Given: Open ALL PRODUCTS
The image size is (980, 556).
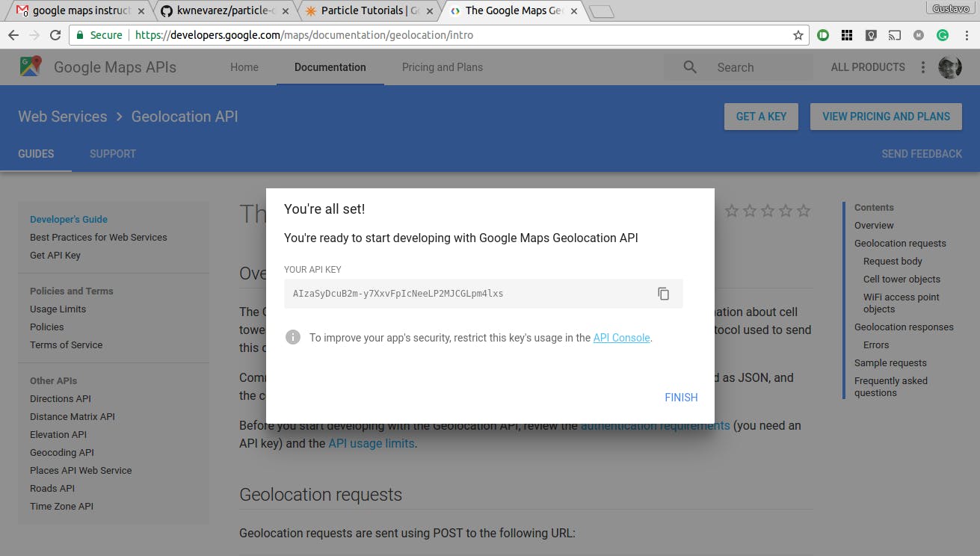Looking at the screenshot, I should click(868, 67).
